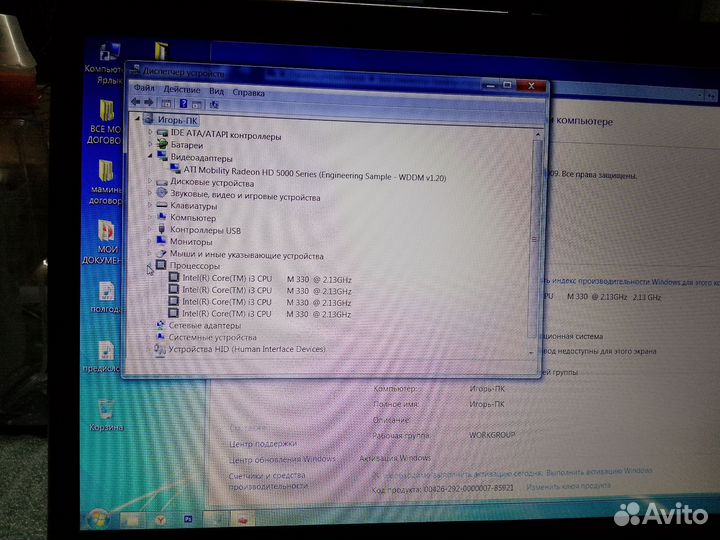The height and width of the screenshot is (540, 720).
Task: Expand the Клавиатуры category arrow
Action: (x=150, y=205)
